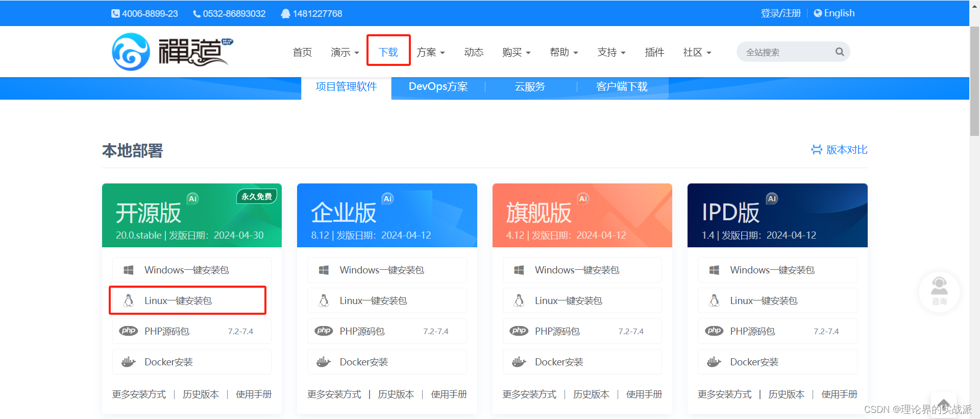Click the PHP icon in the 开源版 card
Image resolution: width=980 pixels, height=419 pixels.
point(129,331)
